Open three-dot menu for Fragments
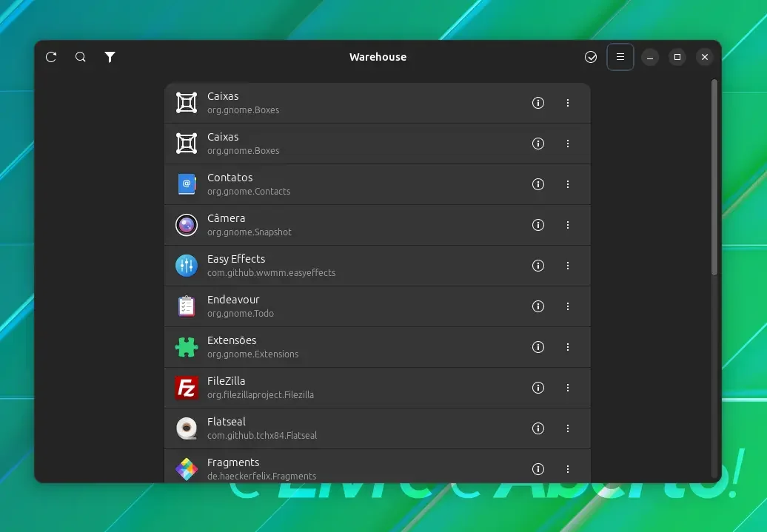767x532 pixels. click(567, 469)
